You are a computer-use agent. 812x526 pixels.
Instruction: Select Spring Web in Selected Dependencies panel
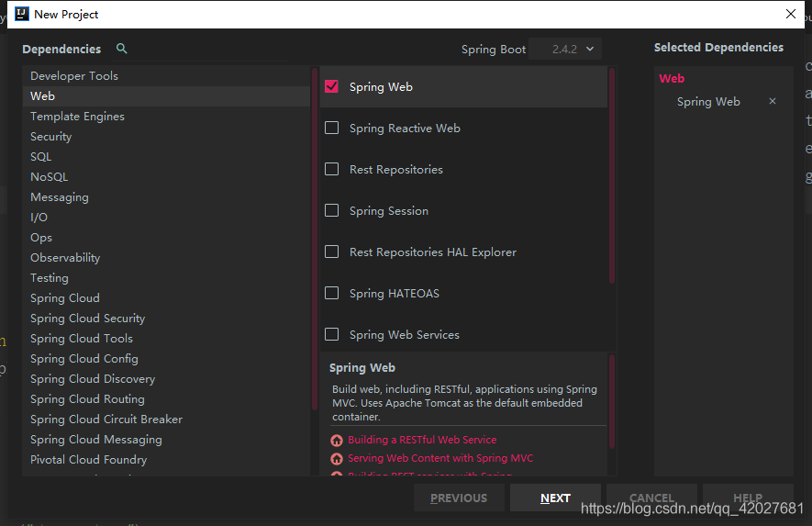(x=708, y=102)
